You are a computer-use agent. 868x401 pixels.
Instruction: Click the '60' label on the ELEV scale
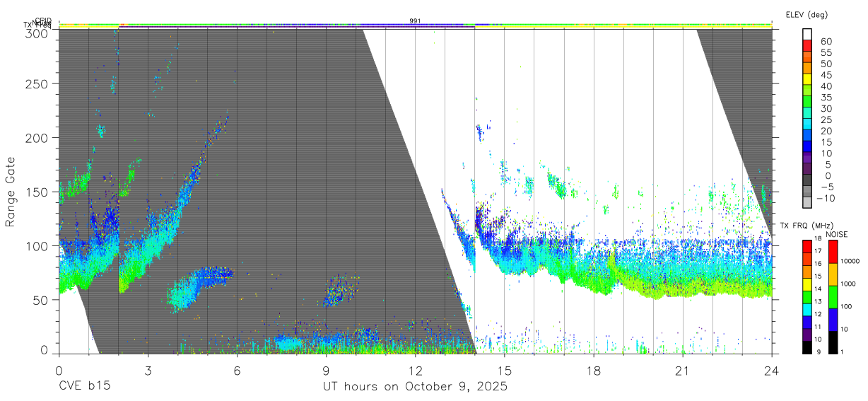826,41
